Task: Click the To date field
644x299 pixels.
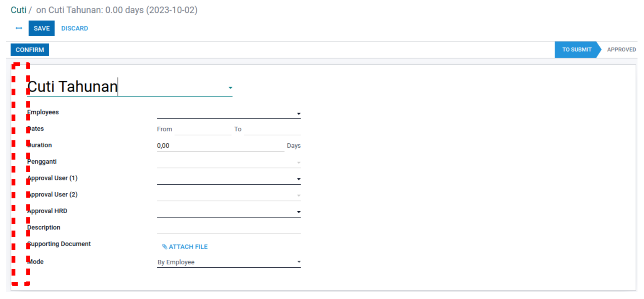Action: (272, 129)
